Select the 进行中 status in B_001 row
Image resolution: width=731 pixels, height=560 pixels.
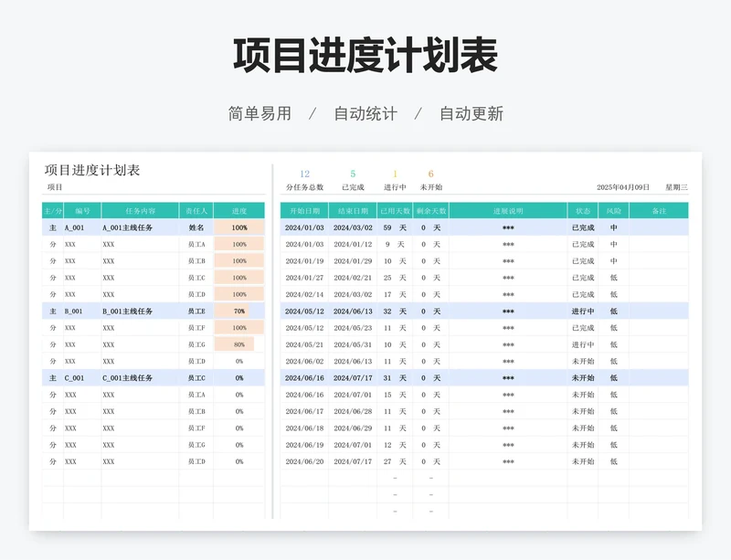[583, 311]
